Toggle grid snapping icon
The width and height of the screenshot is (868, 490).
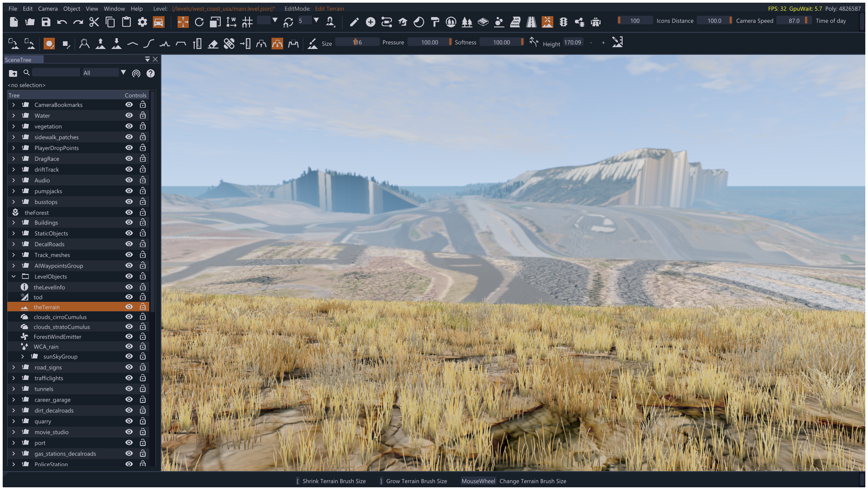(x=247, y=22)
